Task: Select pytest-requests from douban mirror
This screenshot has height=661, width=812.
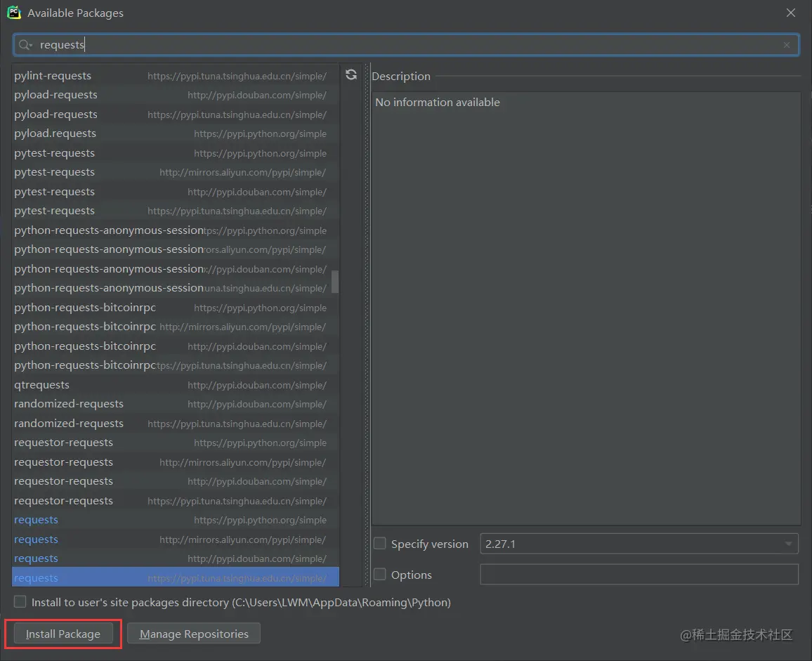Action: (x=176, y=192)
